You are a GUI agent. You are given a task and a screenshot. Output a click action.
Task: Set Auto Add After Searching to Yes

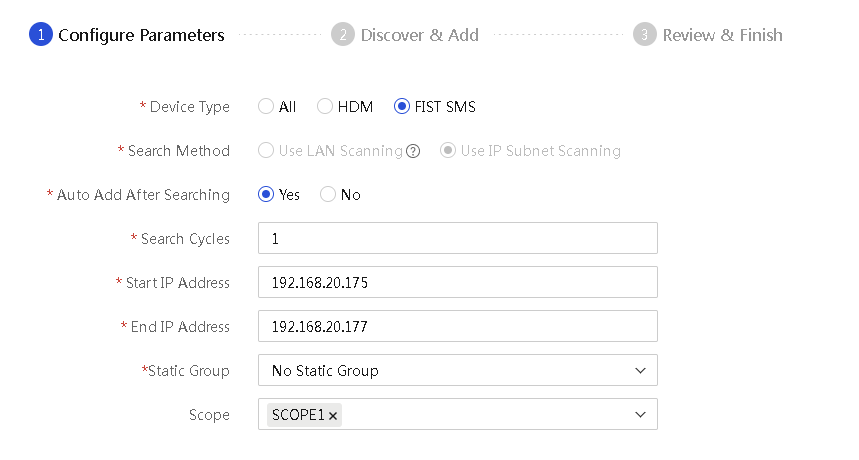point(266,194)
